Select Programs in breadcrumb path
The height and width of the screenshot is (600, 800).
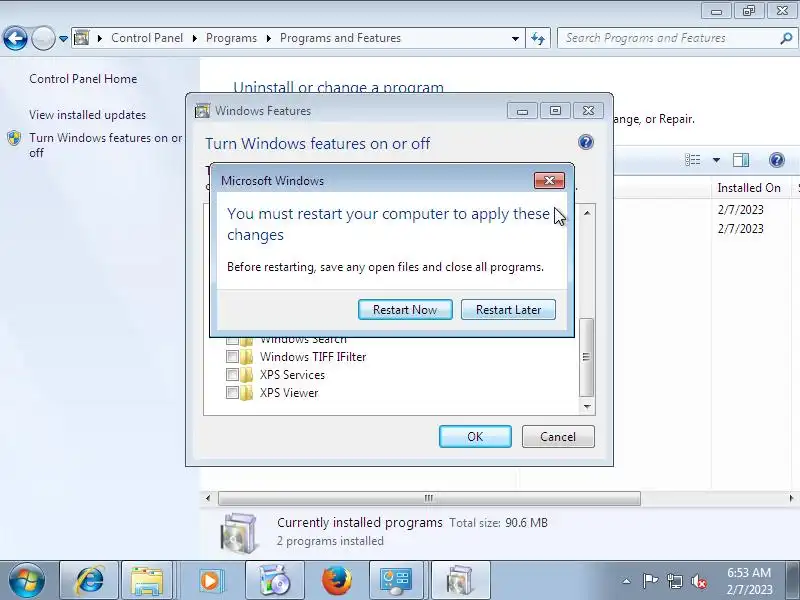231,38
